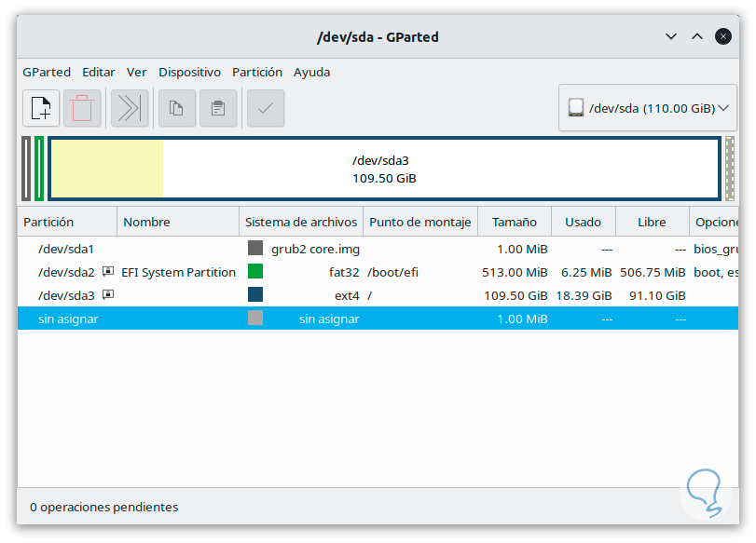Open the GParted menu
Screen dimensions: 756x543
[x=47, y=73]
